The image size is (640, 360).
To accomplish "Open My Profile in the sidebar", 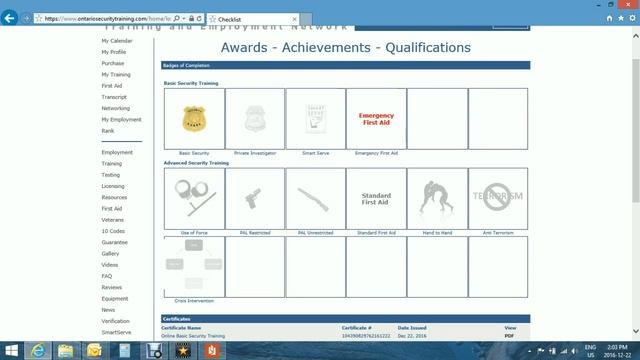I will (x=113, y=52).
